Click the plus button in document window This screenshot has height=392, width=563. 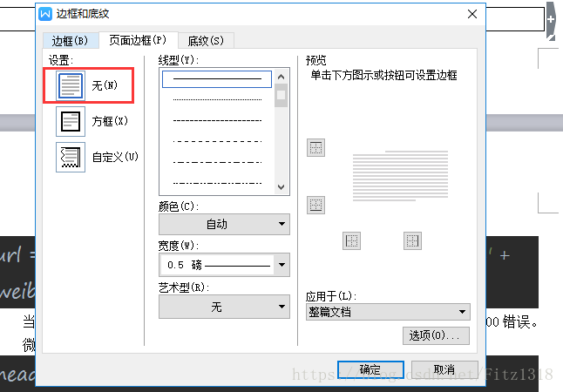551,19
